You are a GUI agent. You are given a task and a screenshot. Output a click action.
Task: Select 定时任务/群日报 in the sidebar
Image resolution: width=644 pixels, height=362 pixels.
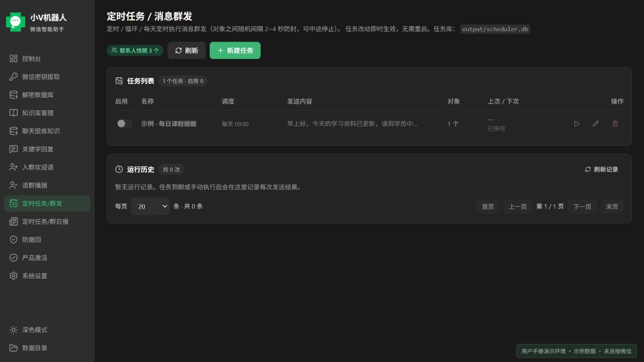point(47,222)
